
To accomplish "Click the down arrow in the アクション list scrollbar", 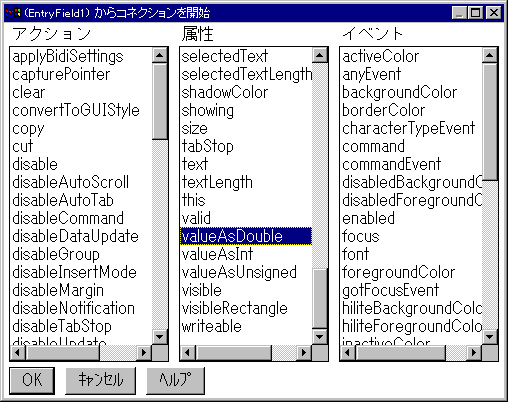I will pyautogui.click(x=160, y=336).
